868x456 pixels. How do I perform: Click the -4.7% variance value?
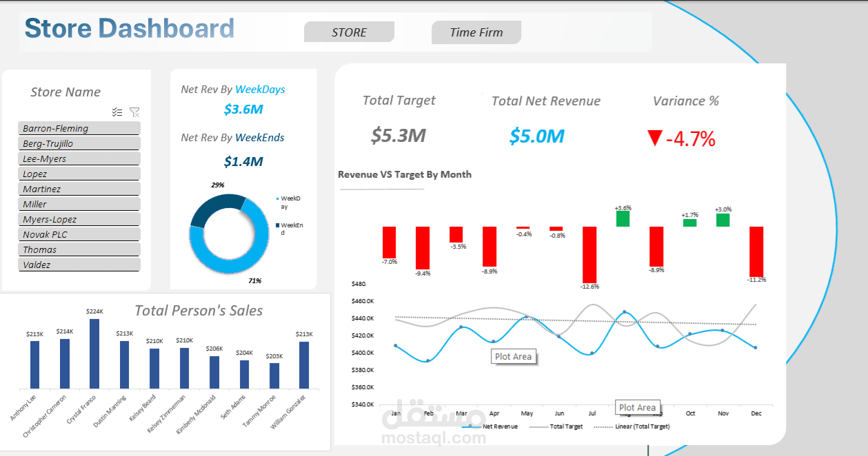[x=691, y=140]
